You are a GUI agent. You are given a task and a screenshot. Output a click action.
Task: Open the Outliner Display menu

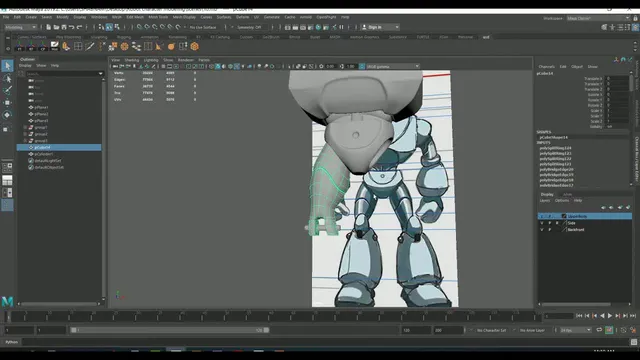click(x=25, y=65)
